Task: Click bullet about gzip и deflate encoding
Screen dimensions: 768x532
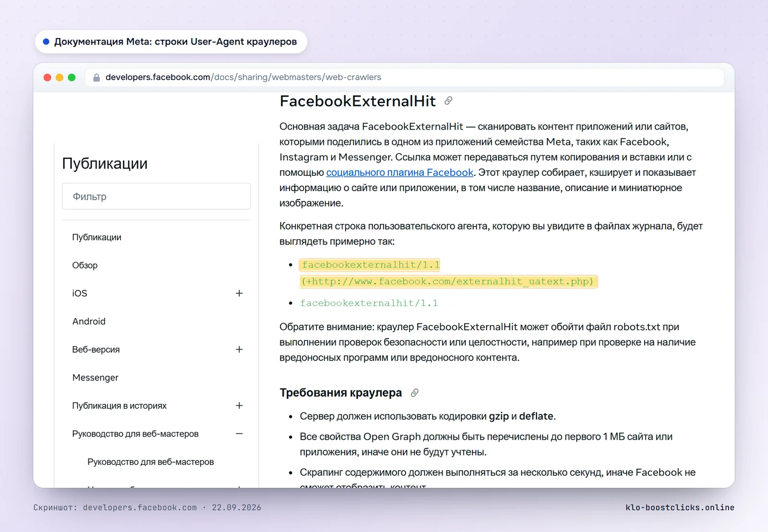Action: click(x=428, y=416)
